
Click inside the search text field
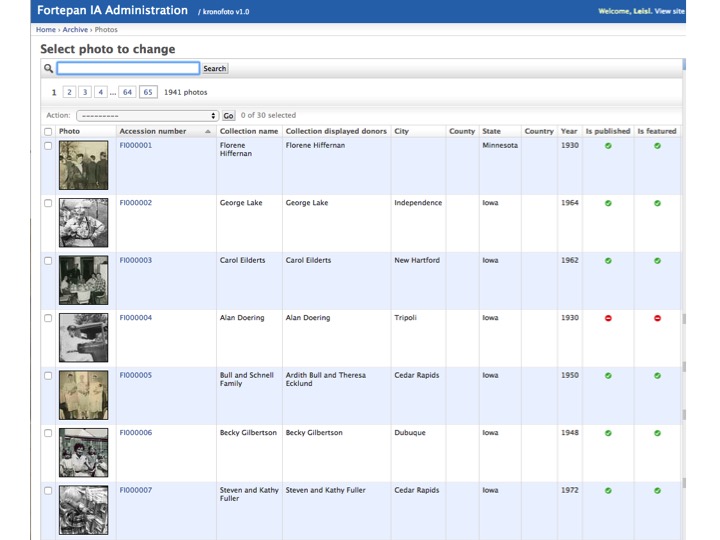[128, 69]
